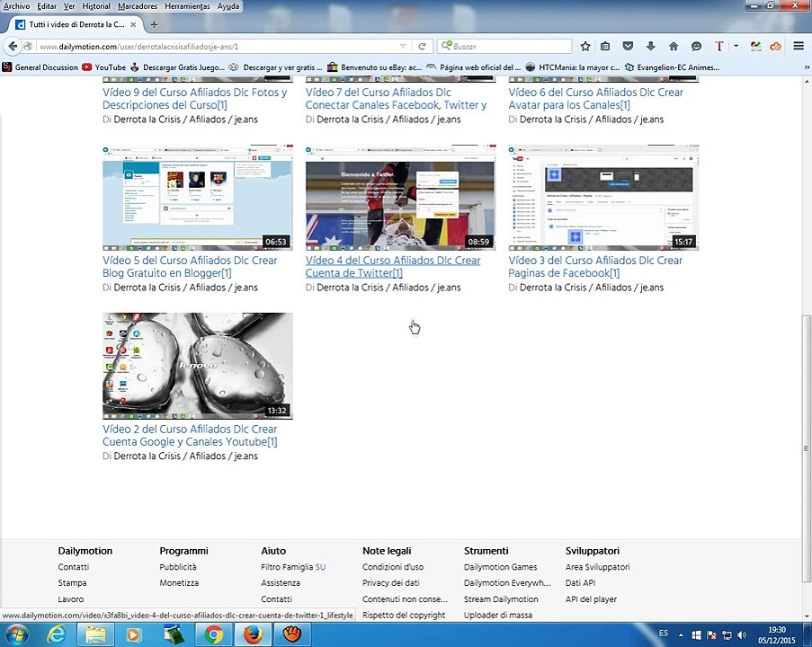
Task: Switch to Firefox taskbar icon
Action: 252,634
